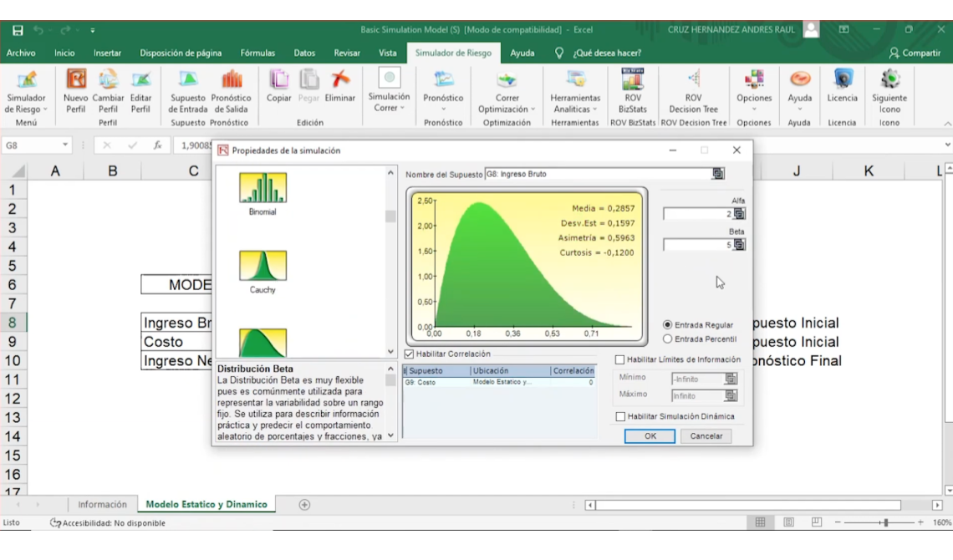Enable Habilitar Límites de Información checkbox
Screen dimensions: 953x560
(619, 359)
